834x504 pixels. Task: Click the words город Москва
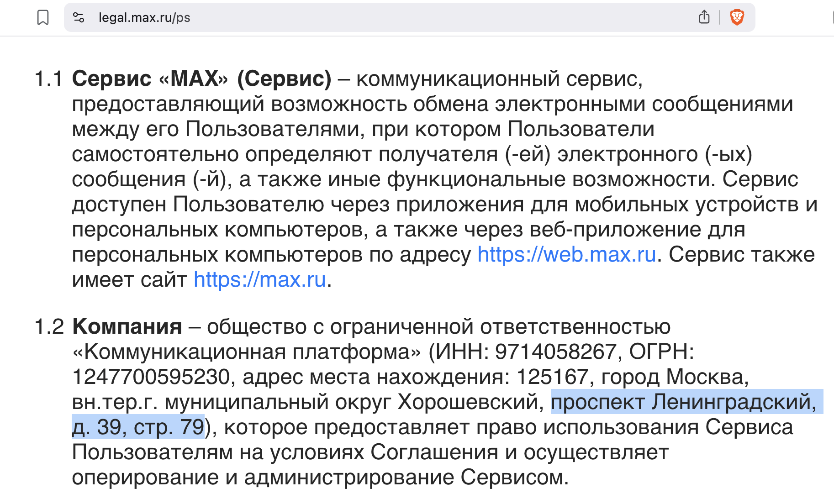(675, 377)
